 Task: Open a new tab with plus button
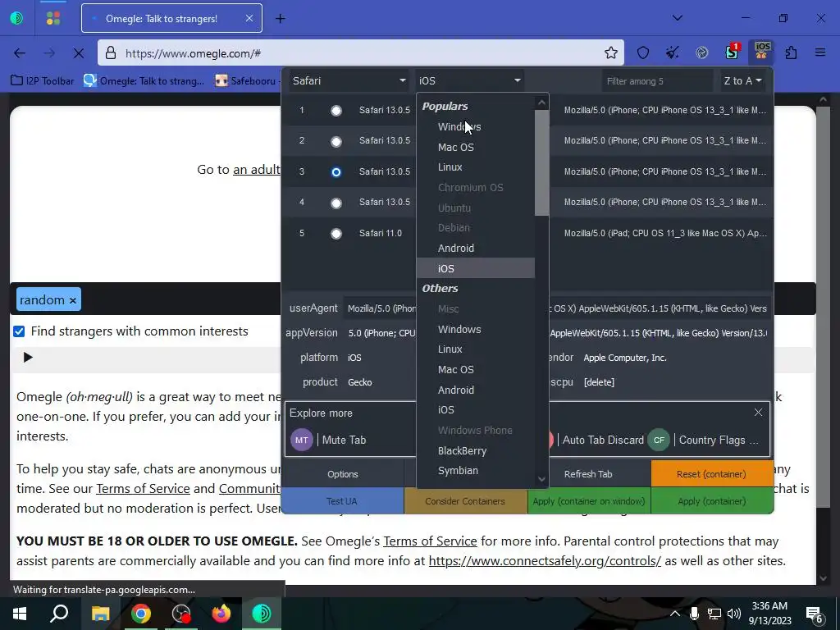click(281, 19)
